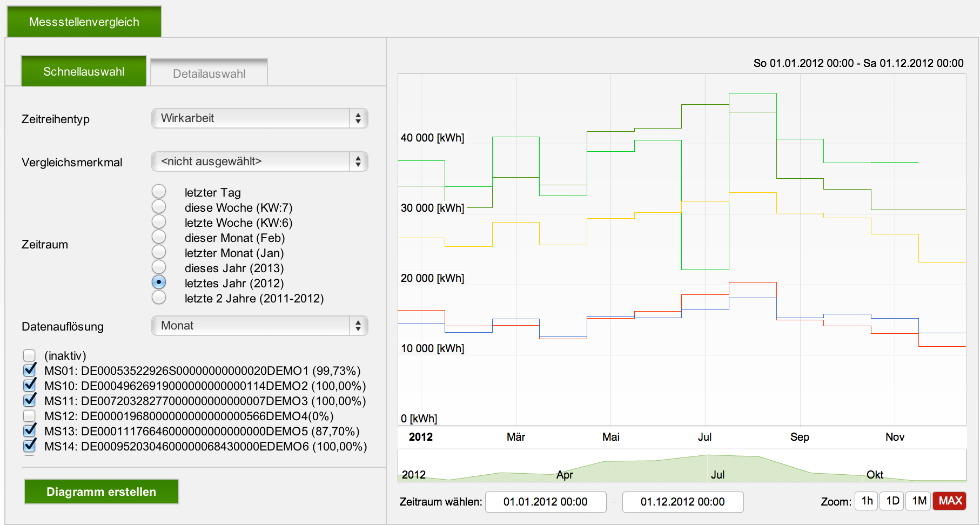Enable the MS12 DEMO4 checkbox
The image size is (980, 525).
(x=30, y=416)
